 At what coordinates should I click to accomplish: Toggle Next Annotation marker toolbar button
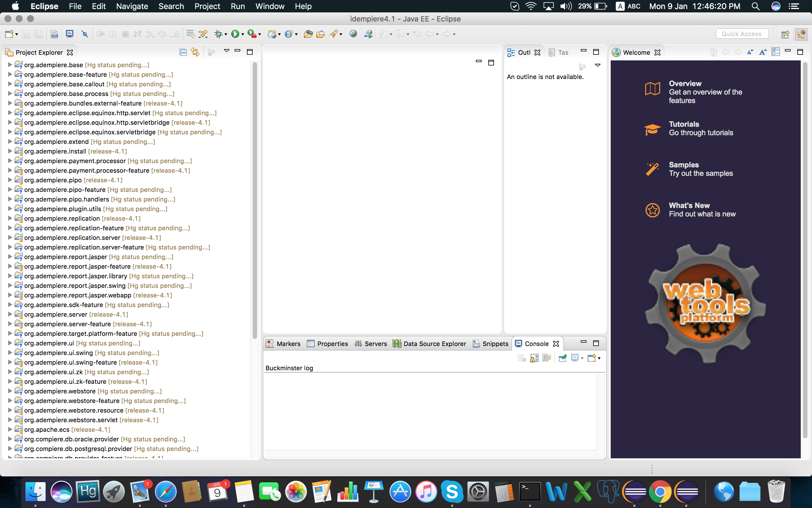[x=383, y=34]
